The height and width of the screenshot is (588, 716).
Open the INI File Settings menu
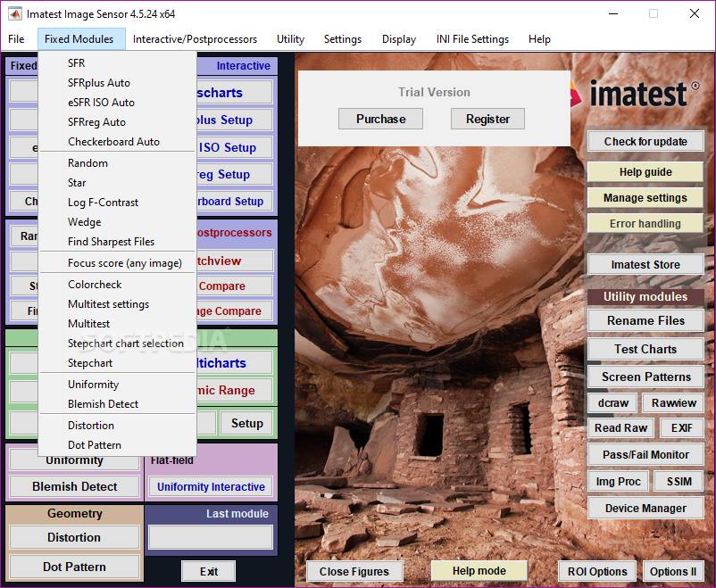(472, 39)
